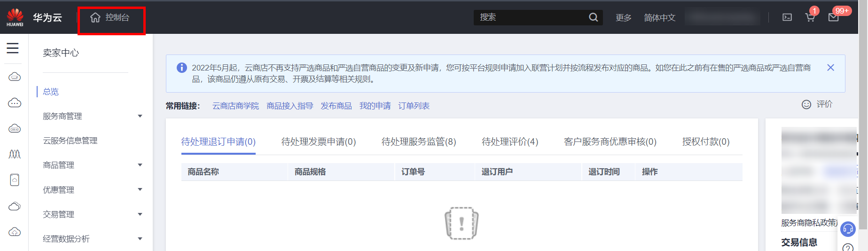
Task: Click the 控制台 console button
Action: [111, 18]
